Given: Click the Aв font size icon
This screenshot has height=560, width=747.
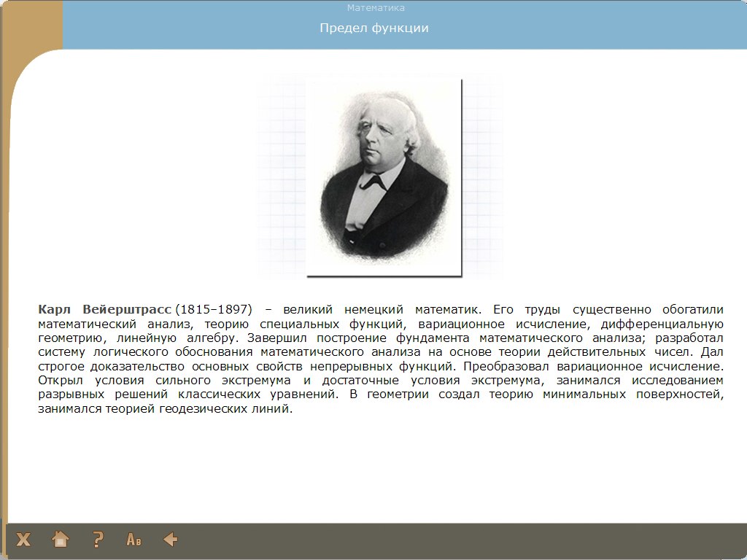Looking at the screenshot, I should pyautogui.click(x=134, y=540).
